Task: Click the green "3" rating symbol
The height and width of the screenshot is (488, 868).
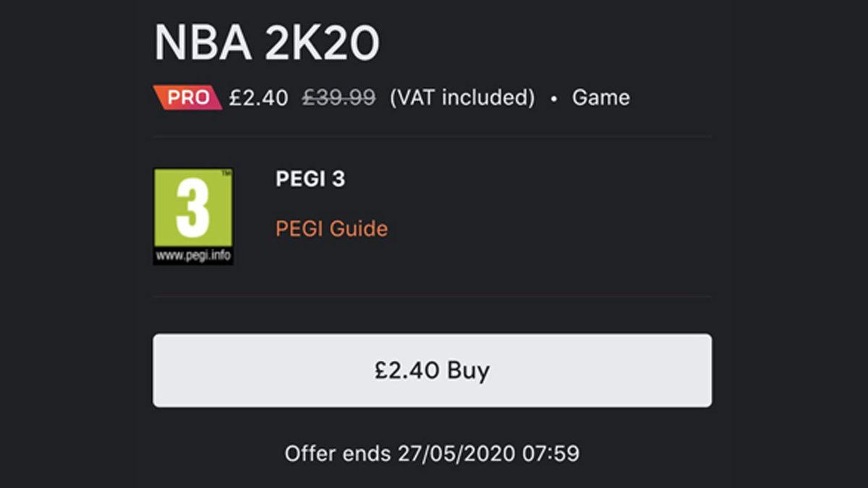Action: tap(194, 206)
